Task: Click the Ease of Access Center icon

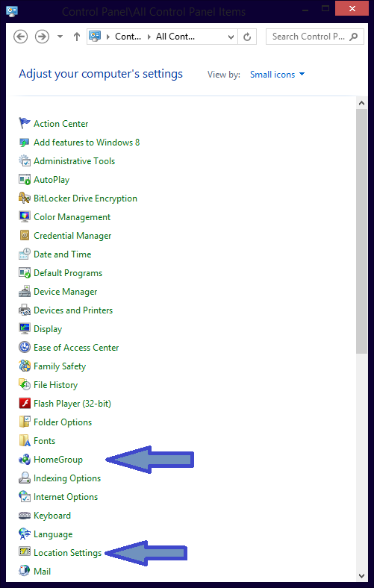Action: pyautogui.click(x=25, y=347)
